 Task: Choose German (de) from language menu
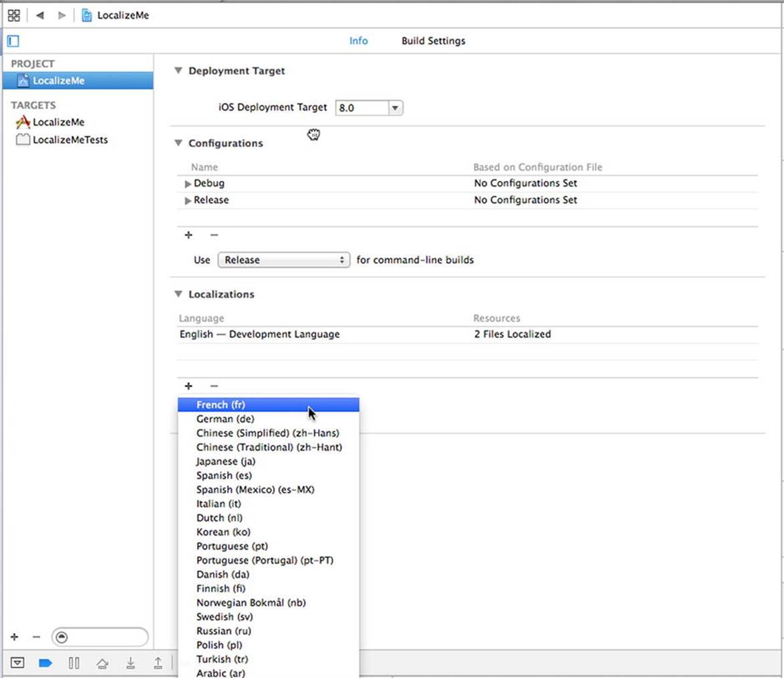click(269, 419)
